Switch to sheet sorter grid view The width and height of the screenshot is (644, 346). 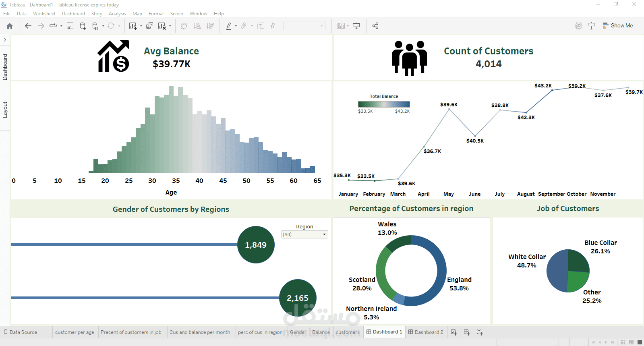click(623, 342)
